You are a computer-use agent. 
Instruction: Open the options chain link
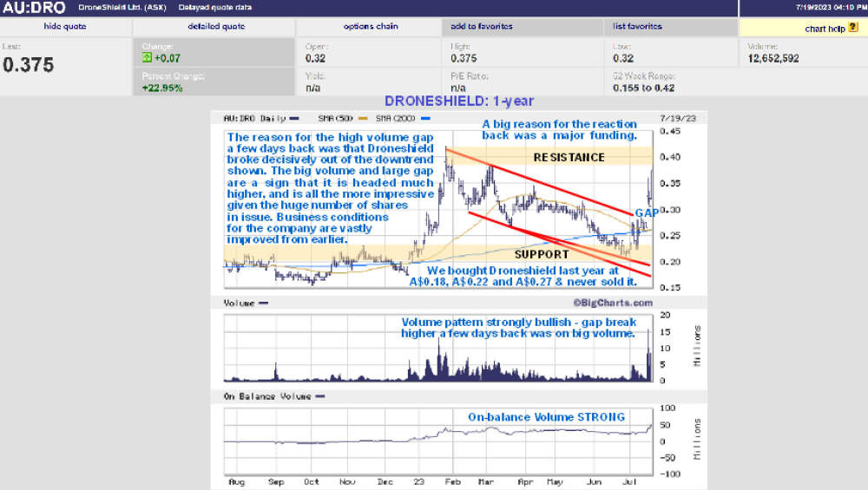(x=371, y=27)
